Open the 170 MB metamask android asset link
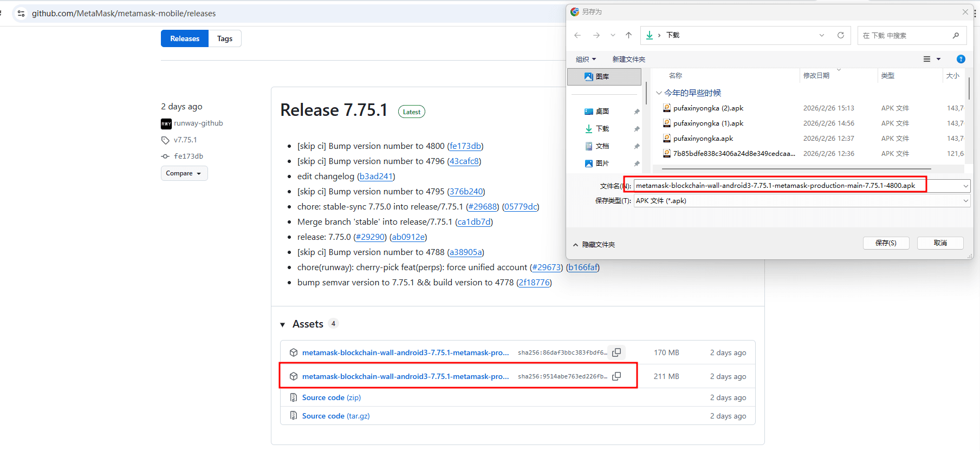The width and height of the screenshot is (980, 451). pos(406,352)
